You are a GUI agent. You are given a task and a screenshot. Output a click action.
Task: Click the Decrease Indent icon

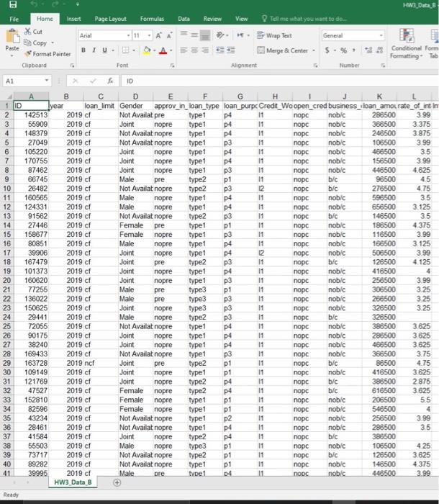pyautogui.click(x=219, y=50)
